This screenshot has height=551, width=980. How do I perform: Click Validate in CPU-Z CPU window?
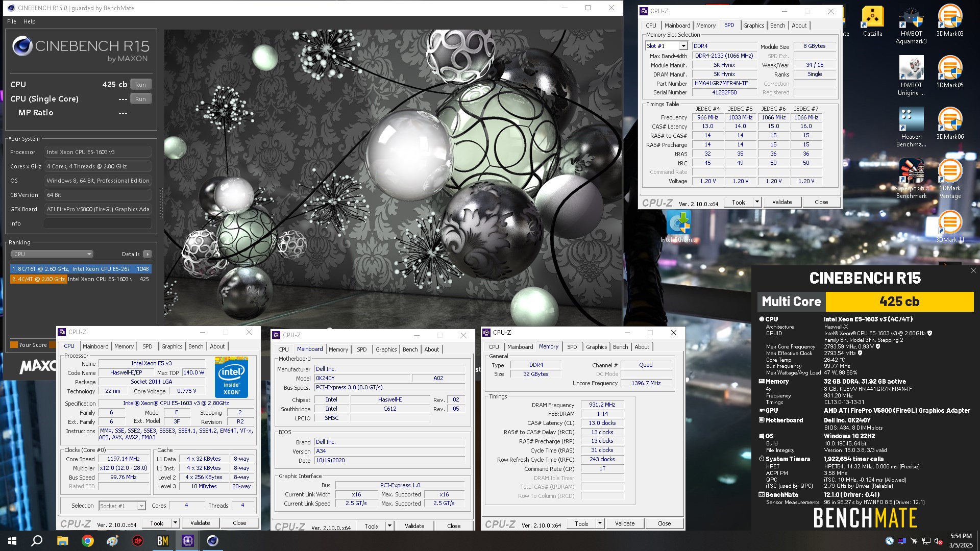(x=200, y=523)
